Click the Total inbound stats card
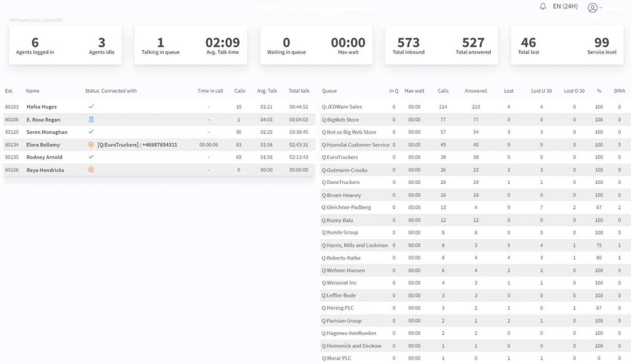Image resolution: width=631 pixels, height=364 pixels. pyautogui.click(x=408, y=45)
